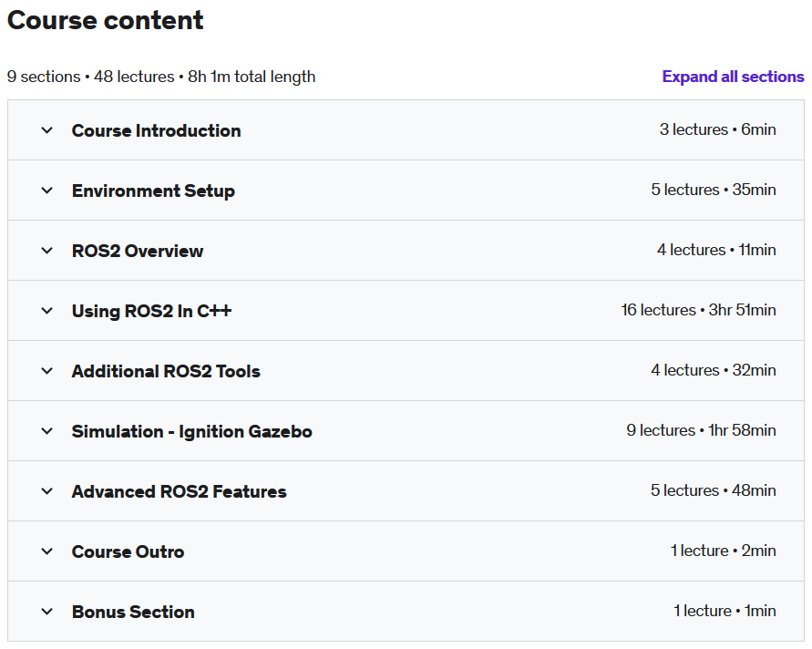
Task: Click the '3 lectures • 6min' text
Action: point(718,129)
